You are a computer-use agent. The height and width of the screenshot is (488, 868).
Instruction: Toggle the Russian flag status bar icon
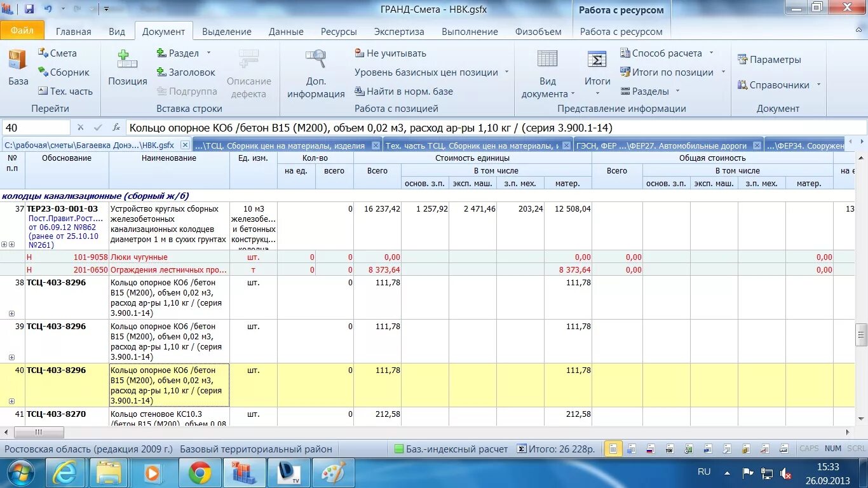click(x=650, y=449)
